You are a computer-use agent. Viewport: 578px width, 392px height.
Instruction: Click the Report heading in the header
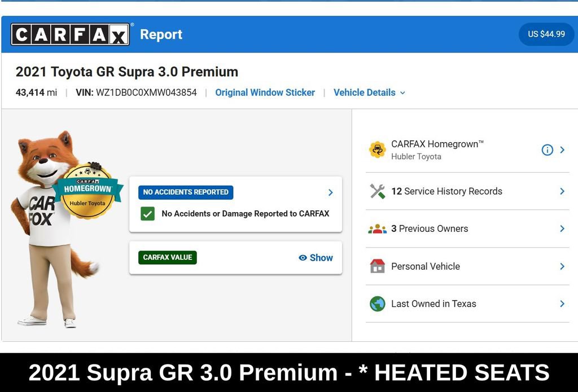coord(161,34)
